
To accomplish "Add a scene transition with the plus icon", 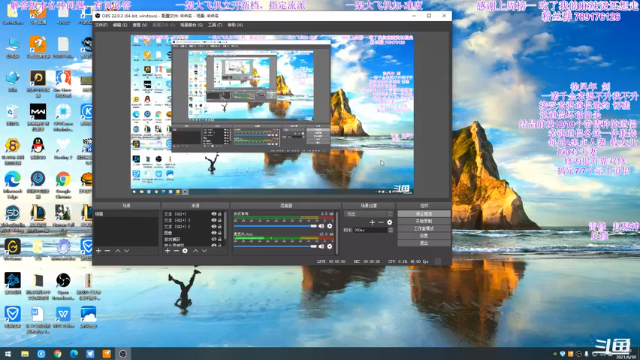I will coord(372,222).
